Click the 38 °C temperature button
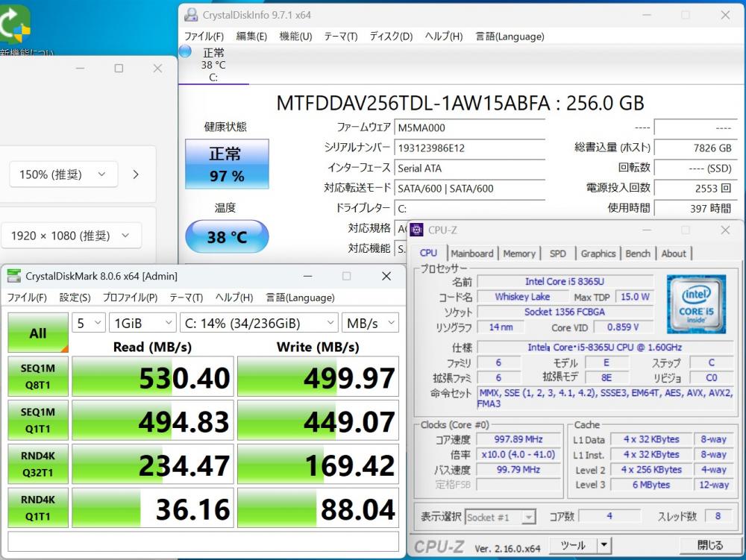The height and width of the screenshot is (560, 746). click(x=227, y=237)
